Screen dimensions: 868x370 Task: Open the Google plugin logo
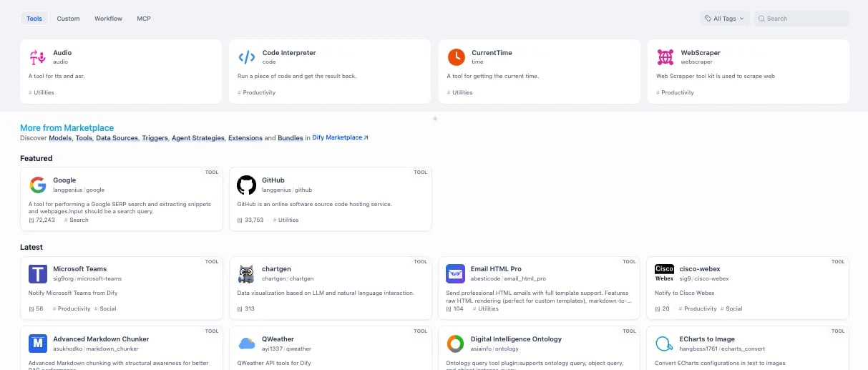[x=38, y=185]
